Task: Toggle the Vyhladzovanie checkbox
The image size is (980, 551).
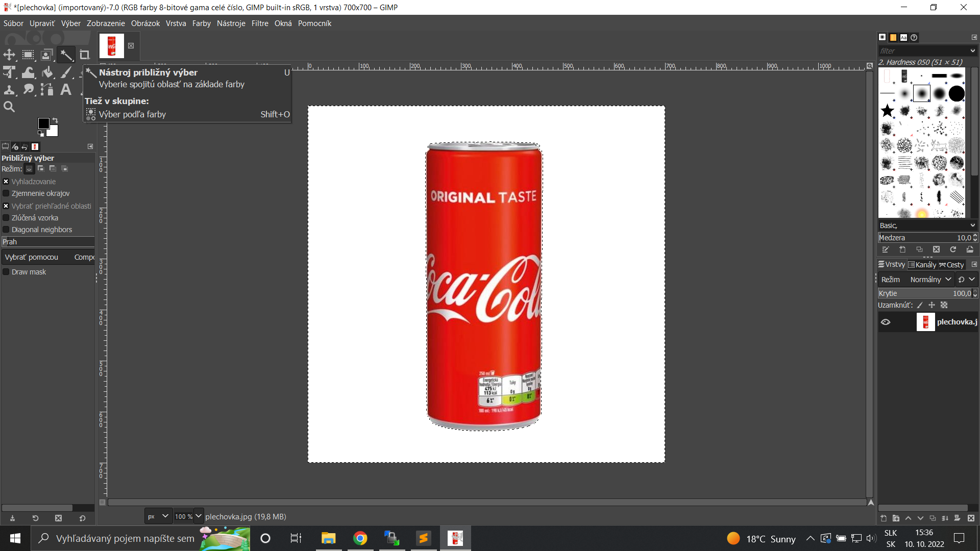Action: coord(6,182)
